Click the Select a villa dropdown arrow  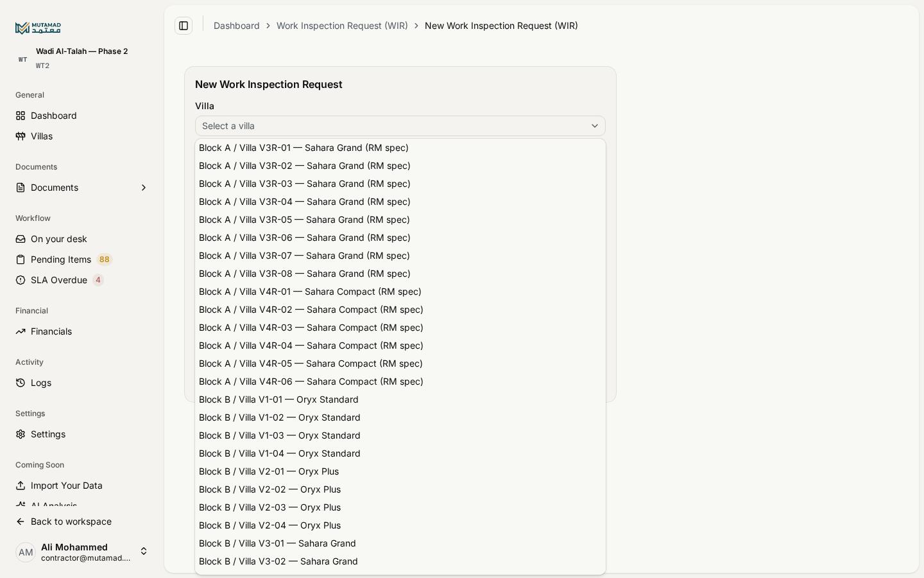[x=595, y=126]
